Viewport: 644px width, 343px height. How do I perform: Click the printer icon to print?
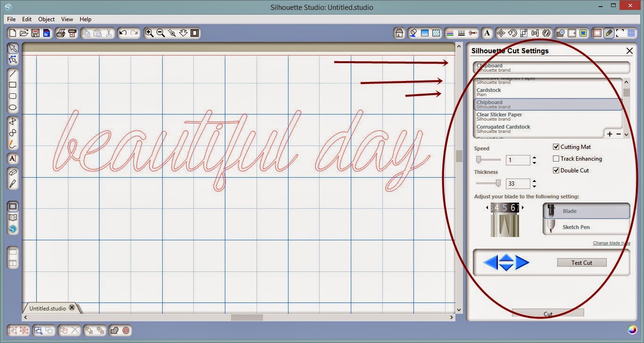(61, 33)
